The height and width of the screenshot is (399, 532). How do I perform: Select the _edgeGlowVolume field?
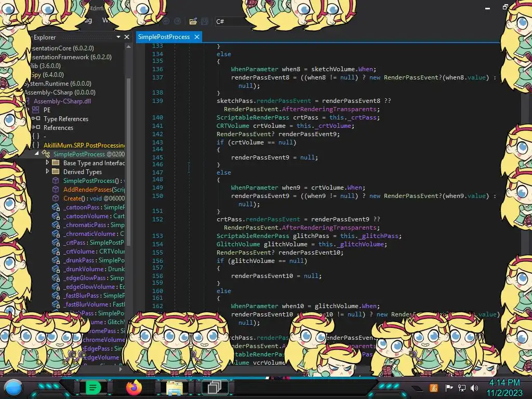click(x=94, y=286)
